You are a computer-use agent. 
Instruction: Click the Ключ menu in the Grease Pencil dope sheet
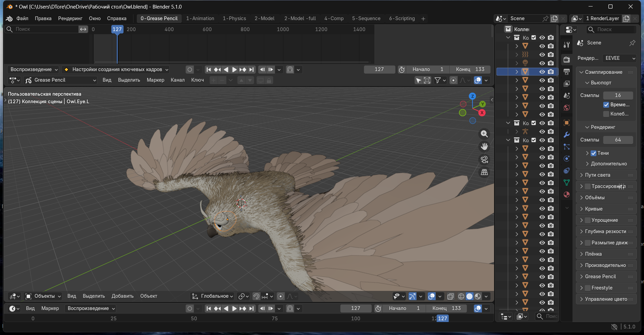(197, 80)
